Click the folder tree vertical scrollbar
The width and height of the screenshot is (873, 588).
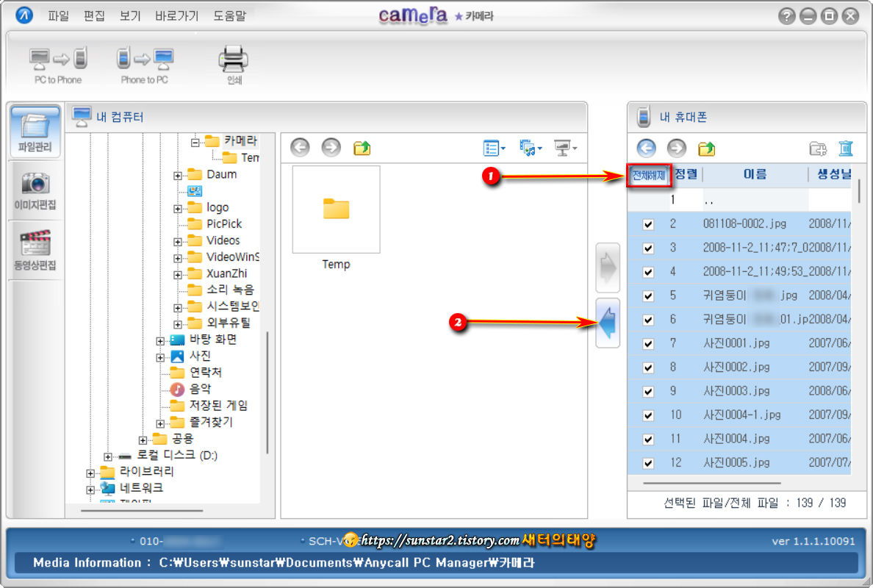tap(267, 392)
